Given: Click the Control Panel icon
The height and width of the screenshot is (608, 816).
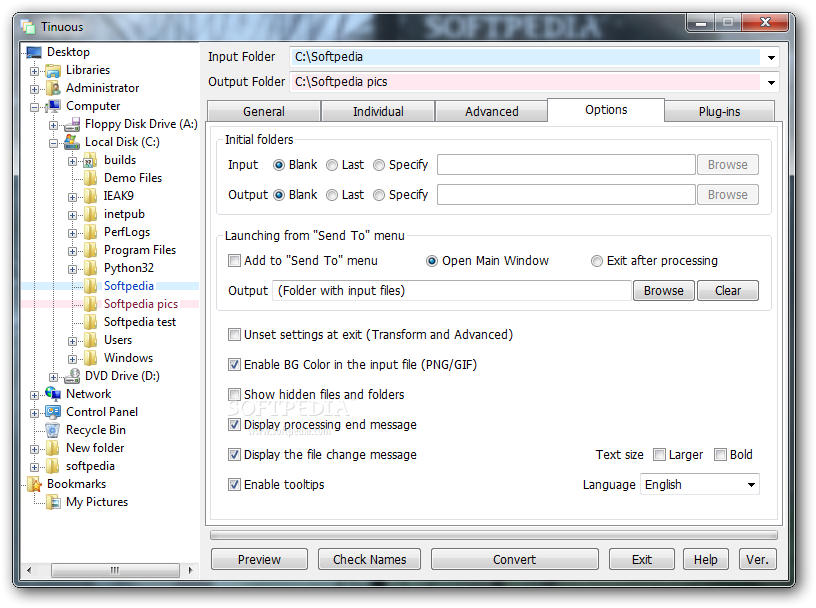Looking at the screenshot, I should [x=53, y=412].
